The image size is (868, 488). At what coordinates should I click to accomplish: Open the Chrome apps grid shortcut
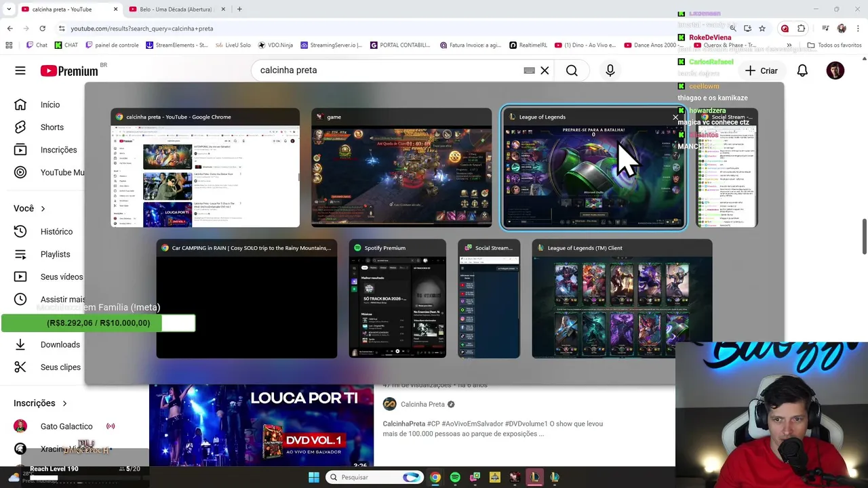pyautogui.click(x=9, y=45)
